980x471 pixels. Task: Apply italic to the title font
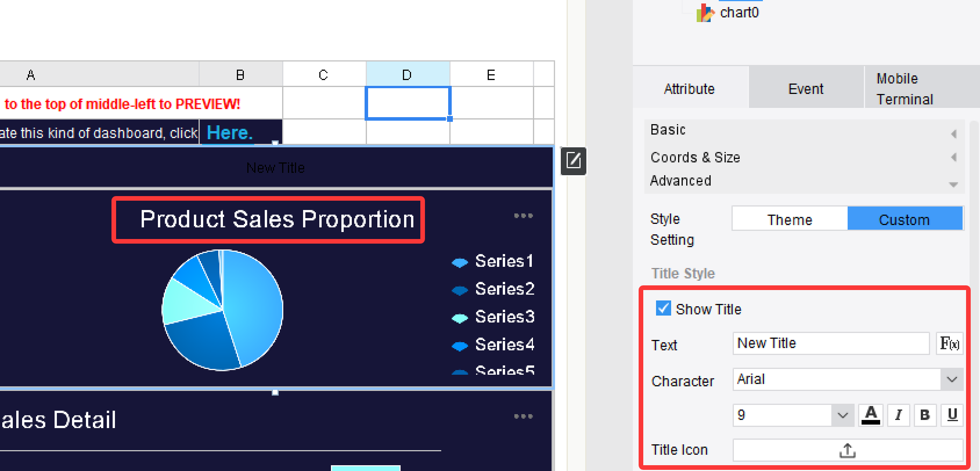tap(898, 415)
